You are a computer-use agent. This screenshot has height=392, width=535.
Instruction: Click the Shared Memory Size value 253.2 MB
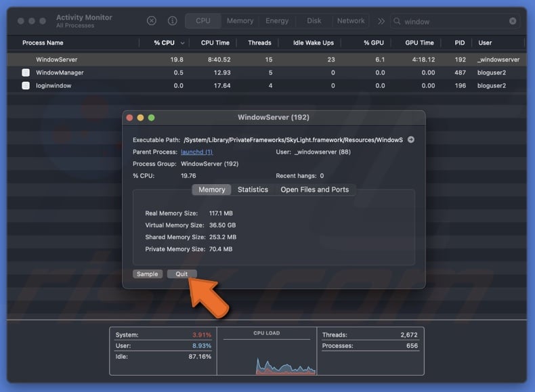222,237
